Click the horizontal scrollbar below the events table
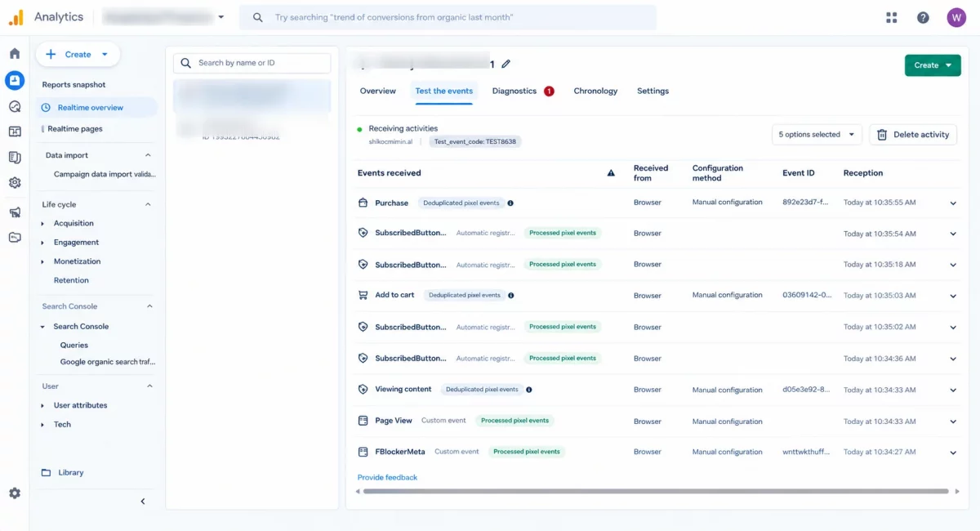Image resolution: width=980 pixels, height=531 pixels. (x=656, y=492)
